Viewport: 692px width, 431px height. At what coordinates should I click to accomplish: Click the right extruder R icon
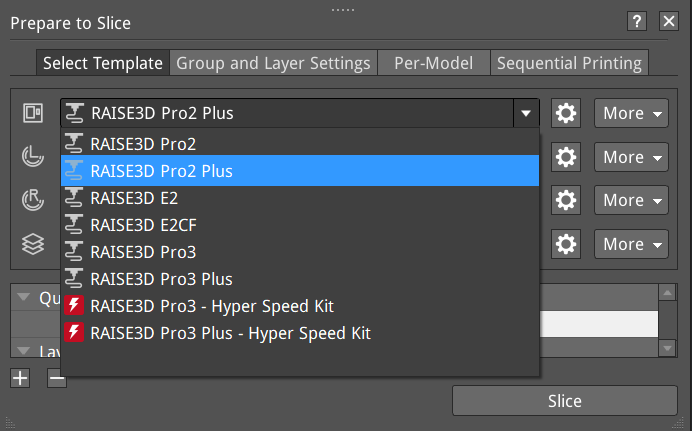tap(33, 200)
